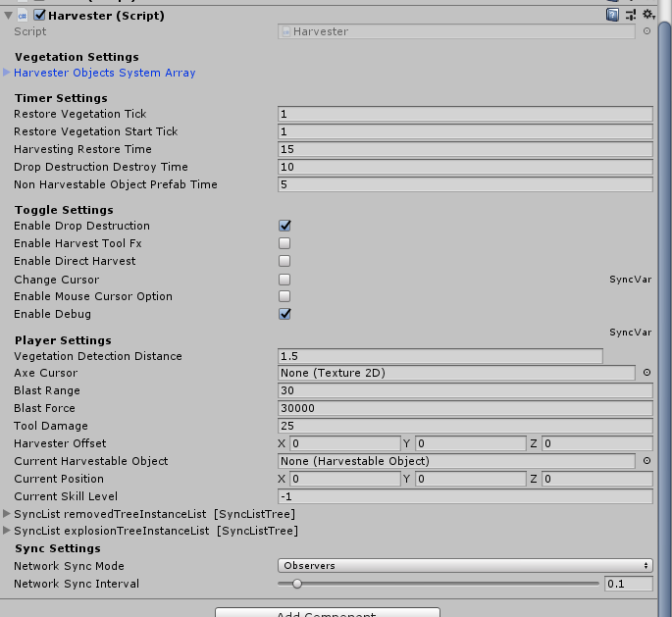Uncheck Enable Drop Destruction
This screenshot has height=617, width=672.
click(x=284, y=226)
